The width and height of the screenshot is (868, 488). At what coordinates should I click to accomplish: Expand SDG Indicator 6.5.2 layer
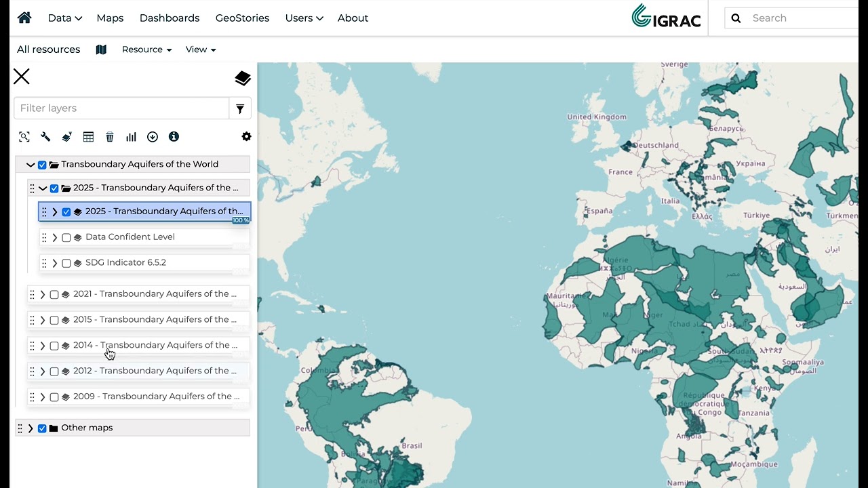55,263
